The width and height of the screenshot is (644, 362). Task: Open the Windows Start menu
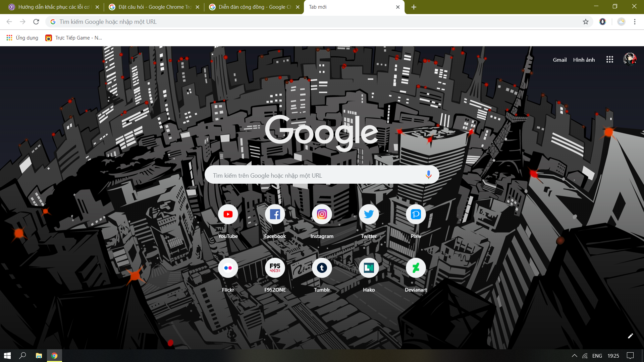7,356
